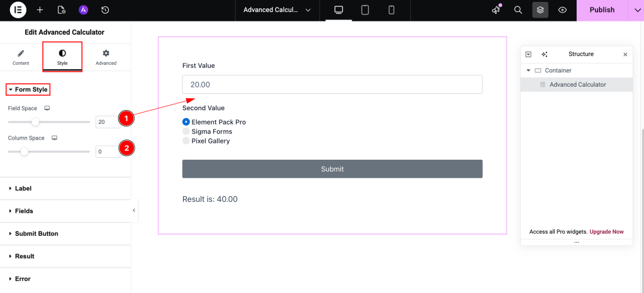644x293 pixels.
Task: Switch to the Content tab
Action: pyautogui.click(x=21, y=57)
